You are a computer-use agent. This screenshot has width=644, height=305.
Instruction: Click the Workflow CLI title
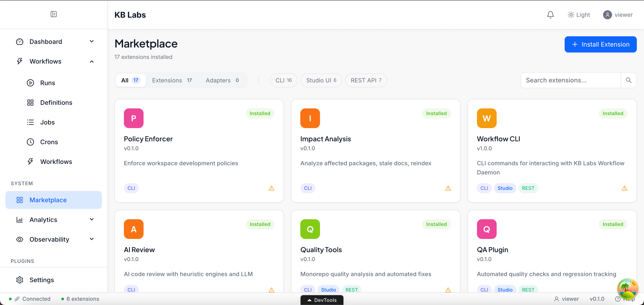(498, 139)
